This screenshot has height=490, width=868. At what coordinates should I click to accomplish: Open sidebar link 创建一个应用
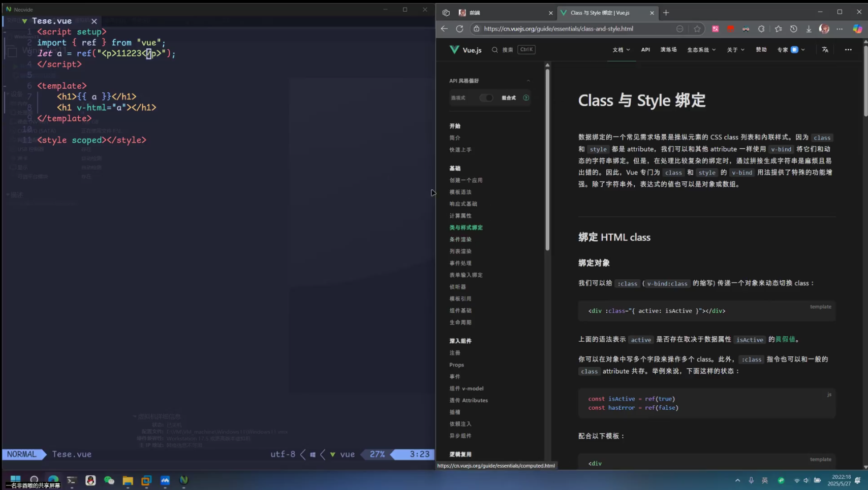[x=466, y=180]
